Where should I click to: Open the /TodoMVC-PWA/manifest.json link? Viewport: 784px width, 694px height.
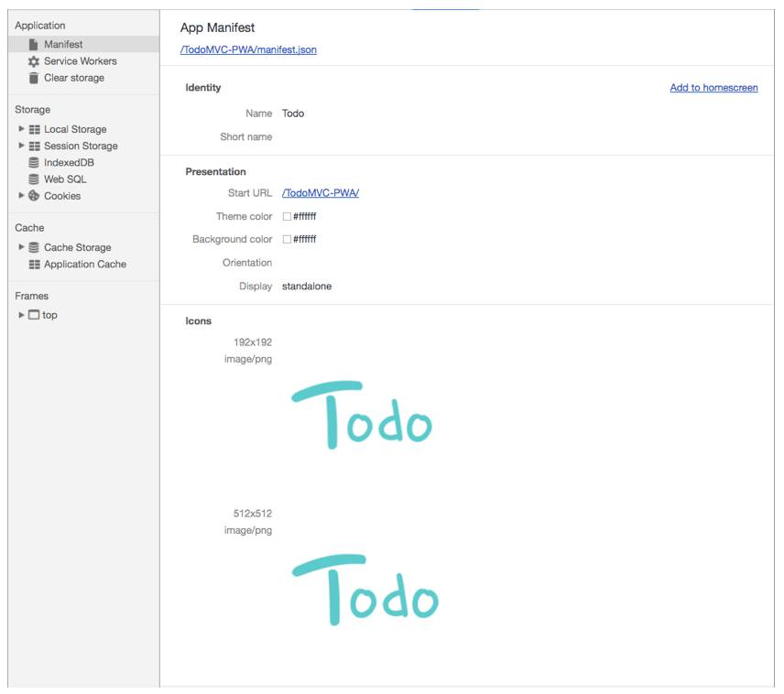click(x=248, y=49)
